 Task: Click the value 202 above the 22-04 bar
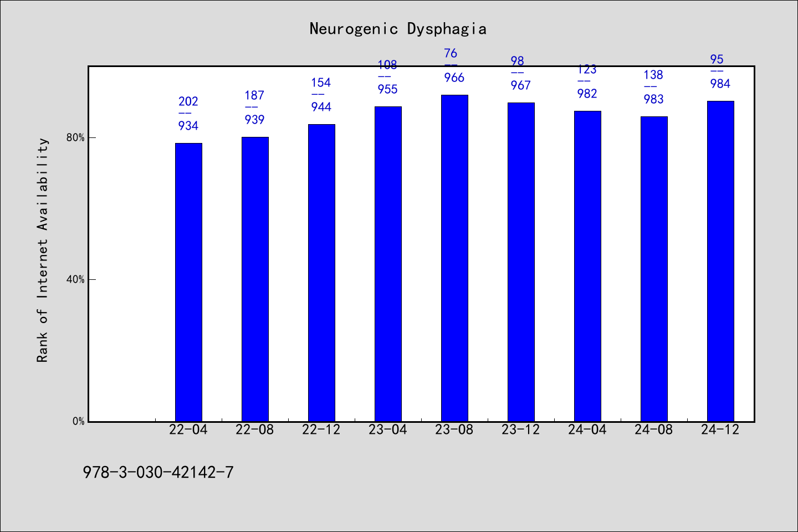[x=188, y=101]
